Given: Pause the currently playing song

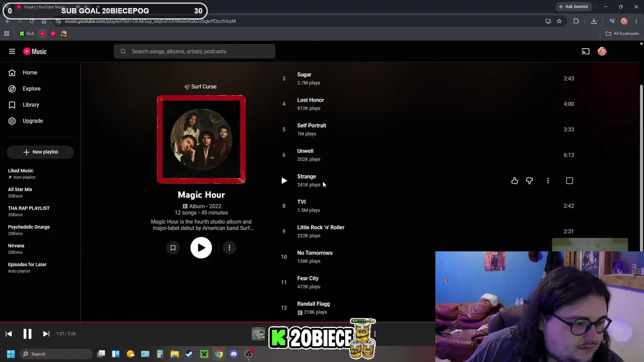Looking at the screenshot, I should coord(28,334).
